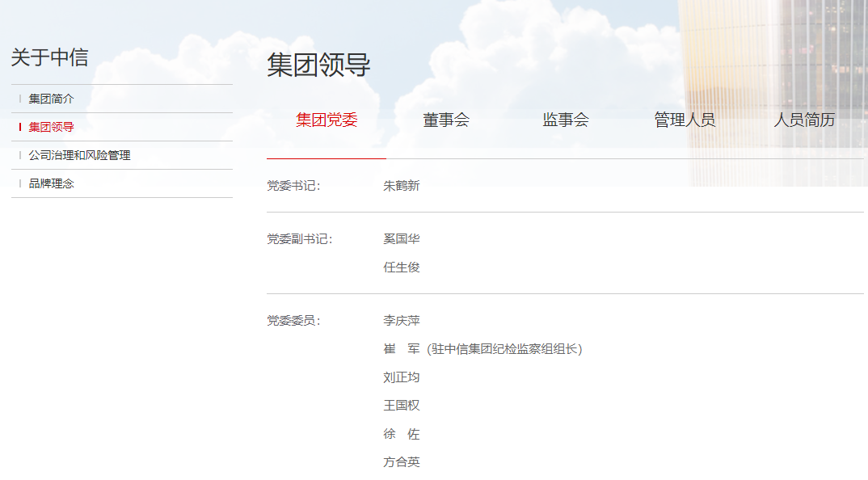Click the name 任生俊

coord(402,267)
